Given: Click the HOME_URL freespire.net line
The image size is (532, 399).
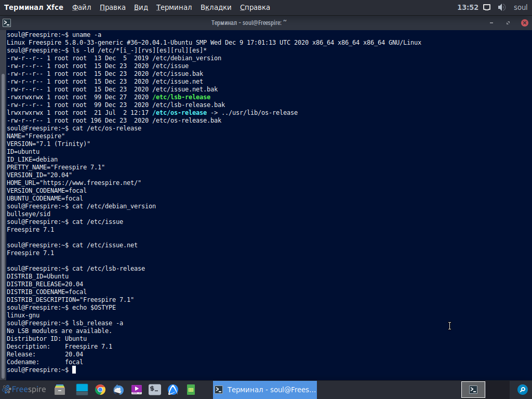Looking at the screenshot, I should click(x=74, y=183).
